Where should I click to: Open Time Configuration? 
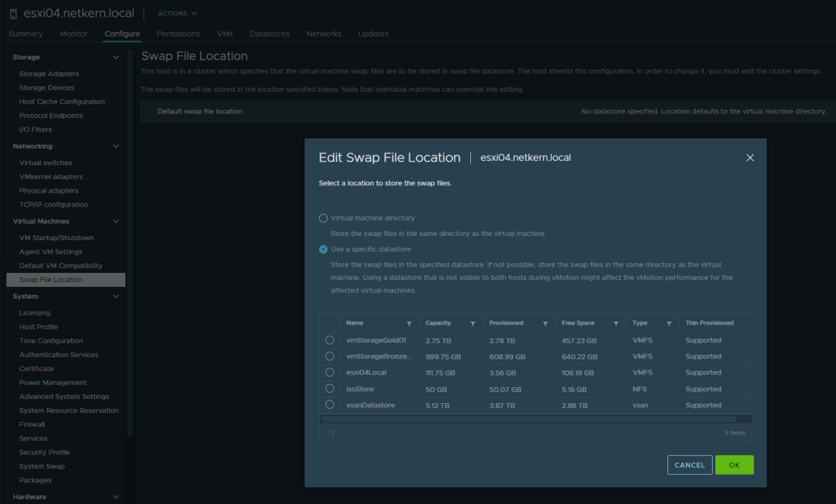(51, 341)
